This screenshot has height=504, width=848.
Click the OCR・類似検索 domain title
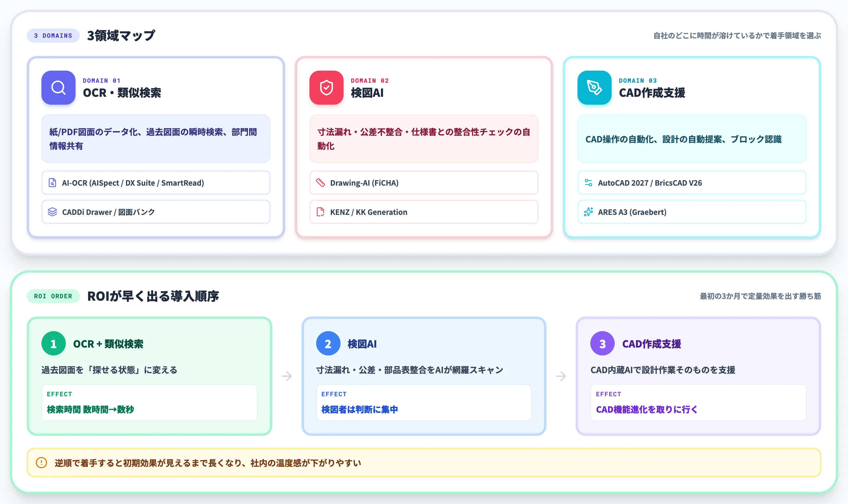pyautogui.click(x=122, y=93)
